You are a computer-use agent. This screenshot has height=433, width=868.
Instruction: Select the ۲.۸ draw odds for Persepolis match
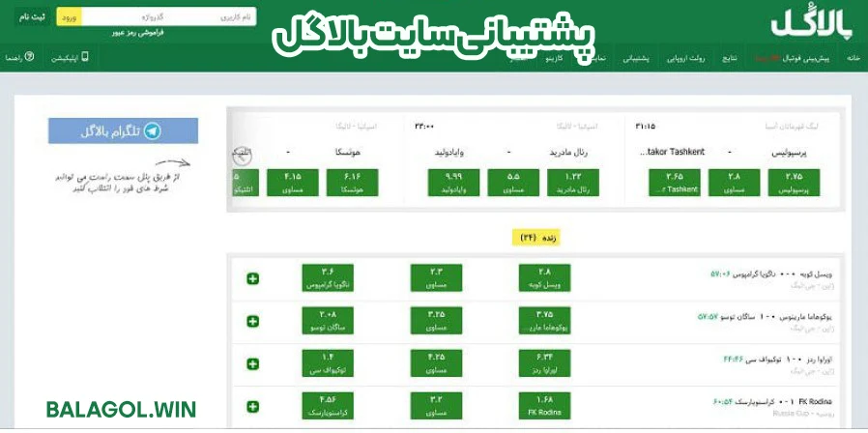tap(734, 183)
